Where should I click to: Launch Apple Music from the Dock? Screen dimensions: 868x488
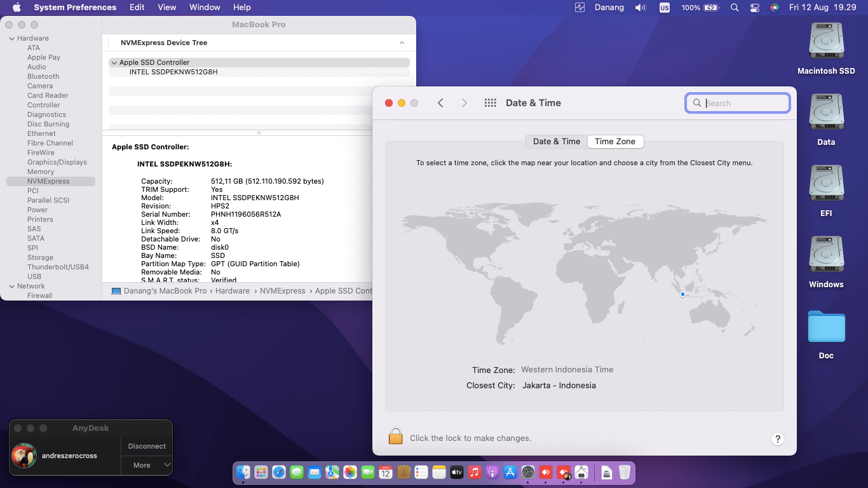point(474,472)
